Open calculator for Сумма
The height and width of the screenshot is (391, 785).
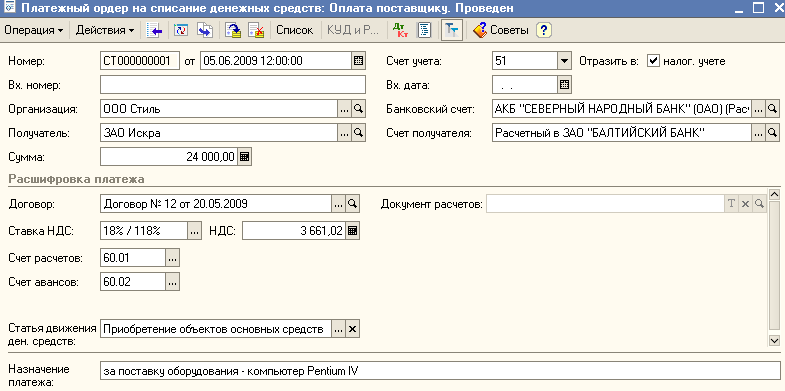coord(244,157)
